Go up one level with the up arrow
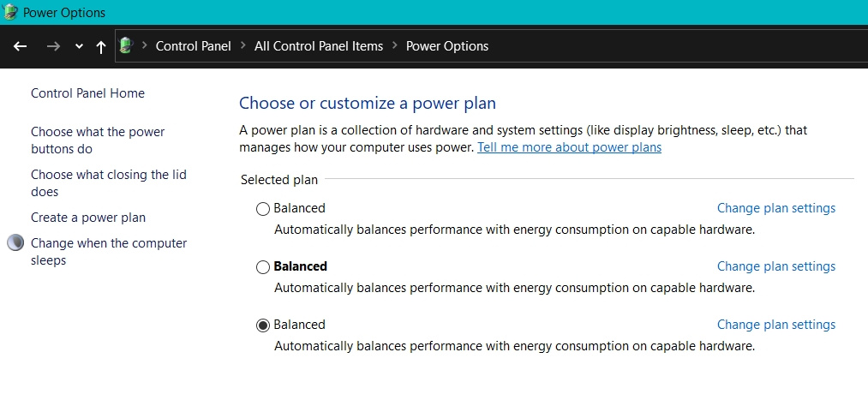 101,46
